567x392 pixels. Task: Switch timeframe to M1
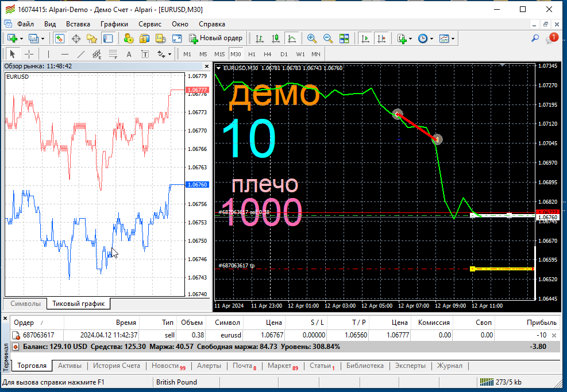pyautogui.click(x=187, y=54)
